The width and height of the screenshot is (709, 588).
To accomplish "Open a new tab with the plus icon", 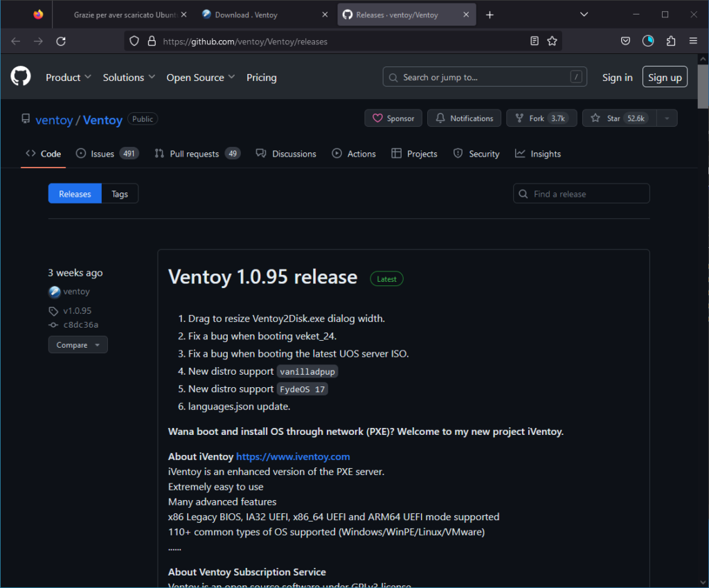I will click(x=490, y=15).
